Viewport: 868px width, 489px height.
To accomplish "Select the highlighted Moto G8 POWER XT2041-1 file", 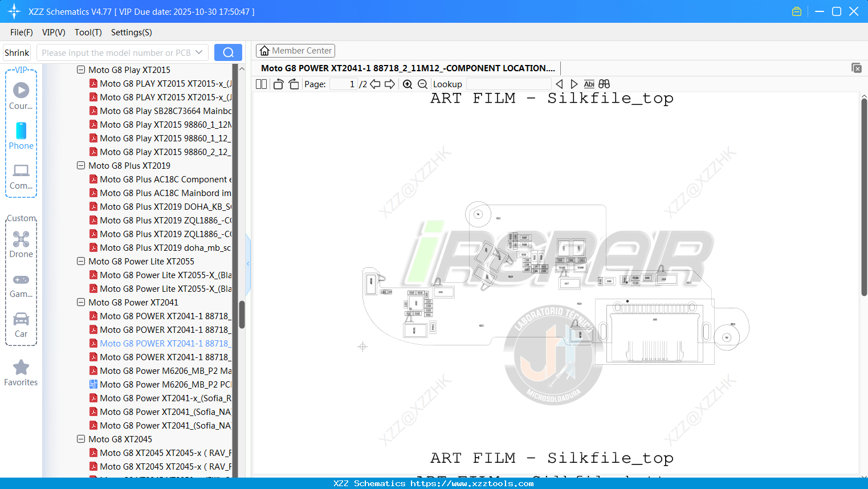I will (x=160, y=344).
